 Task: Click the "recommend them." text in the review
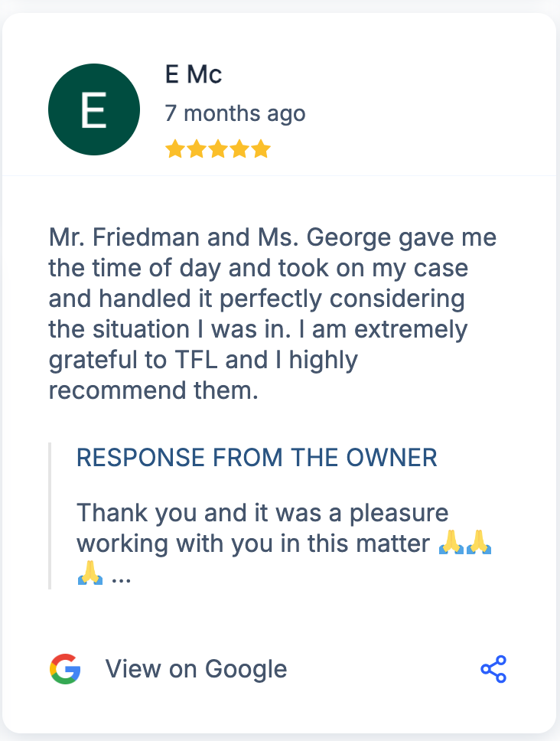(153, 390)
